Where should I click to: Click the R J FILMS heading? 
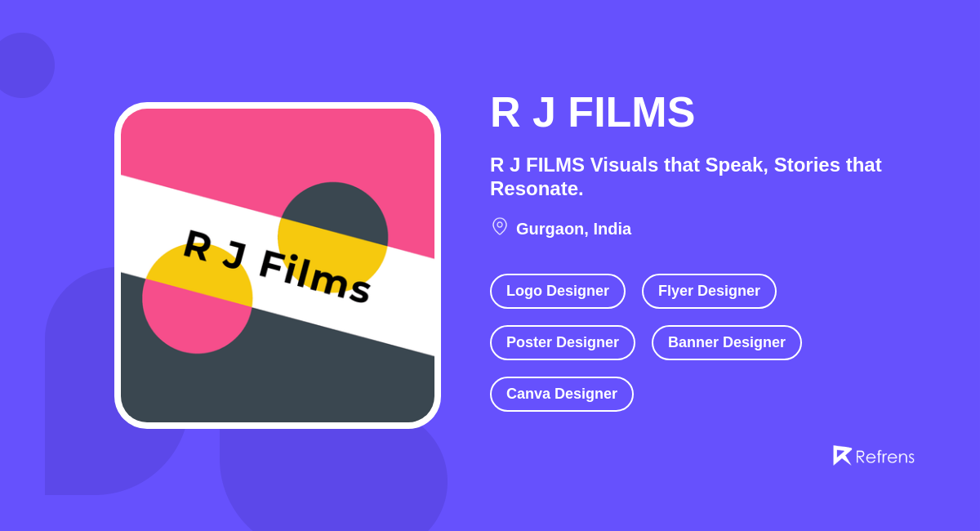[592, 113]
